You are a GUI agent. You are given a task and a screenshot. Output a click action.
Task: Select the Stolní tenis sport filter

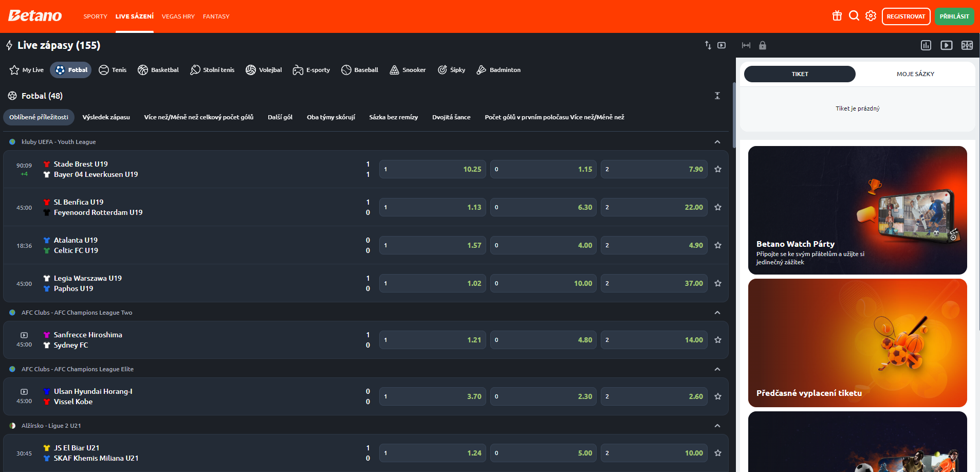pyautogui.click(x=212, y=70)
